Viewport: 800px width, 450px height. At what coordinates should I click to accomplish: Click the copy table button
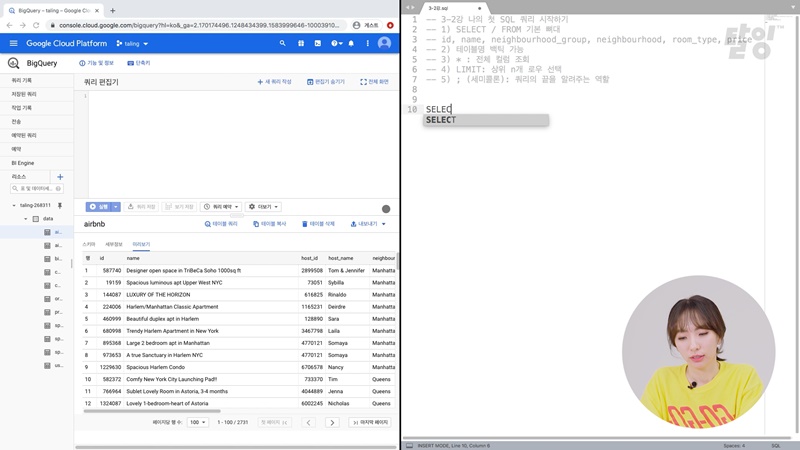click(270, 224)
